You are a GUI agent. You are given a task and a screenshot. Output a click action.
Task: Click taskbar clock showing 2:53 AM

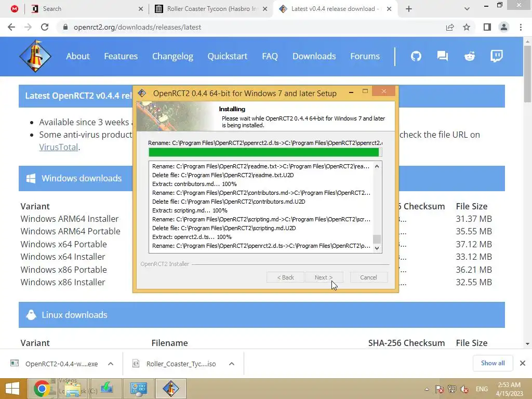(509, 389)
